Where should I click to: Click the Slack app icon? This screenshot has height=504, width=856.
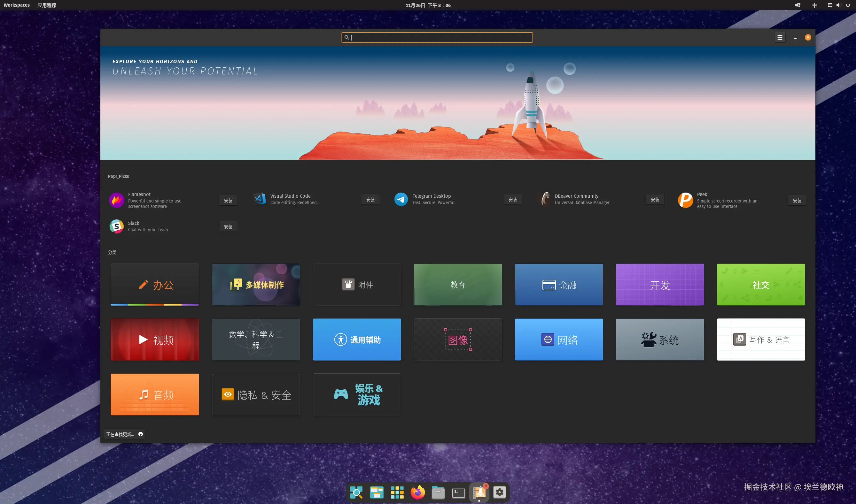pyautogui.click(x=116, y=226)
